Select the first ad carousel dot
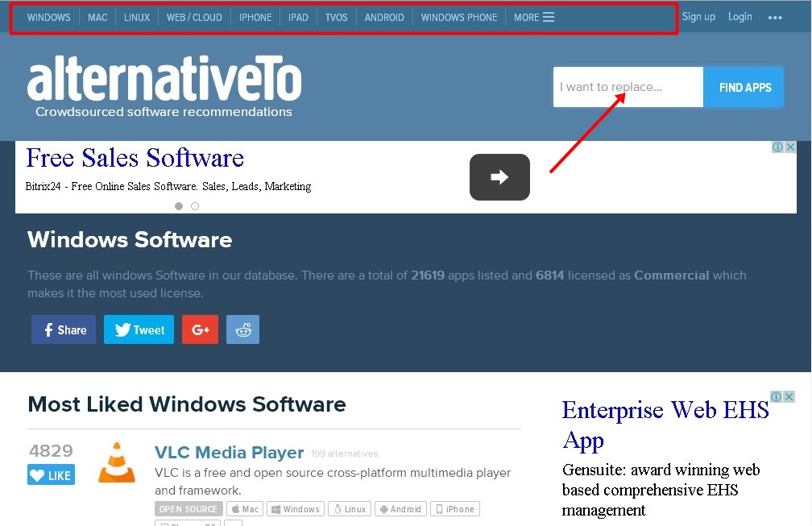Viewport: 812px width, 526px height. click(179, 206)
